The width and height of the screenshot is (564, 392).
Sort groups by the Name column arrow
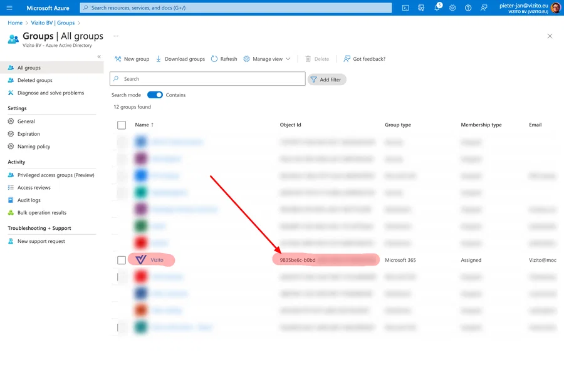coord(152,125)
